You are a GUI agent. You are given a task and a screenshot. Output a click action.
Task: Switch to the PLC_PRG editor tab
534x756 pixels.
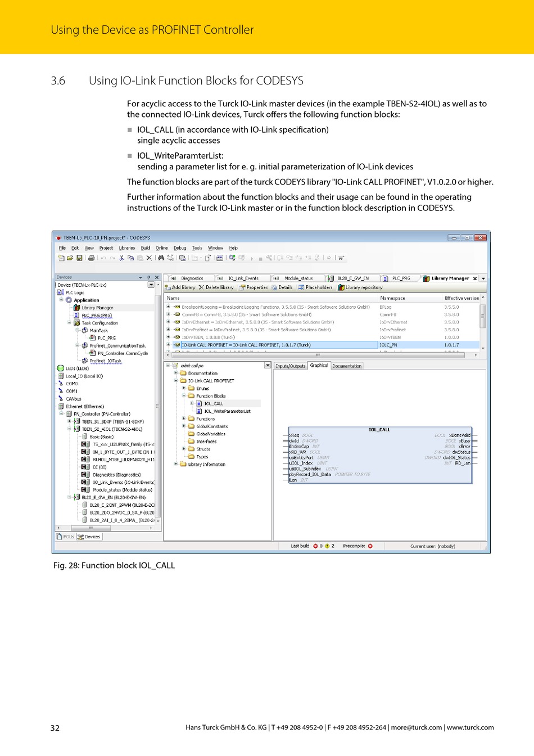click(x=400, y=278)
